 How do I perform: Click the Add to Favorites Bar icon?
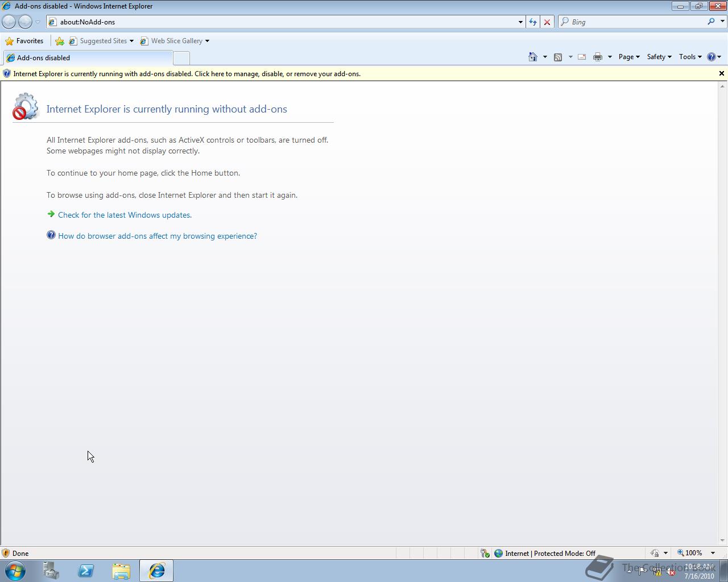coord(60,41)
